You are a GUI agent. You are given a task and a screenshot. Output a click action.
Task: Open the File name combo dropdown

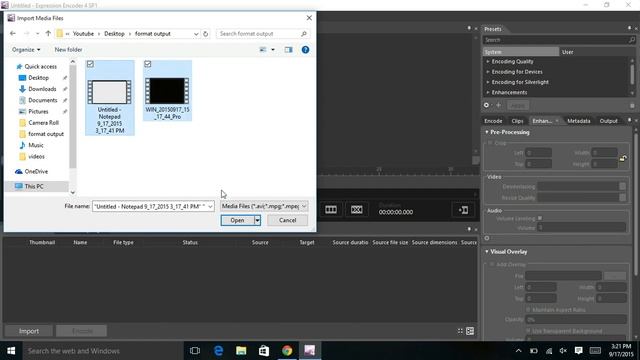tap(210, 207)
